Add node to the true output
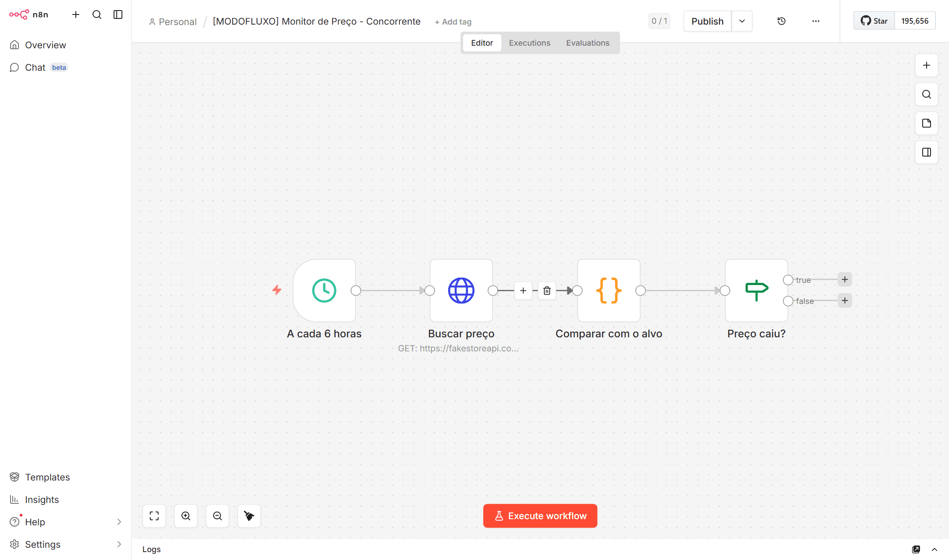 844,279
